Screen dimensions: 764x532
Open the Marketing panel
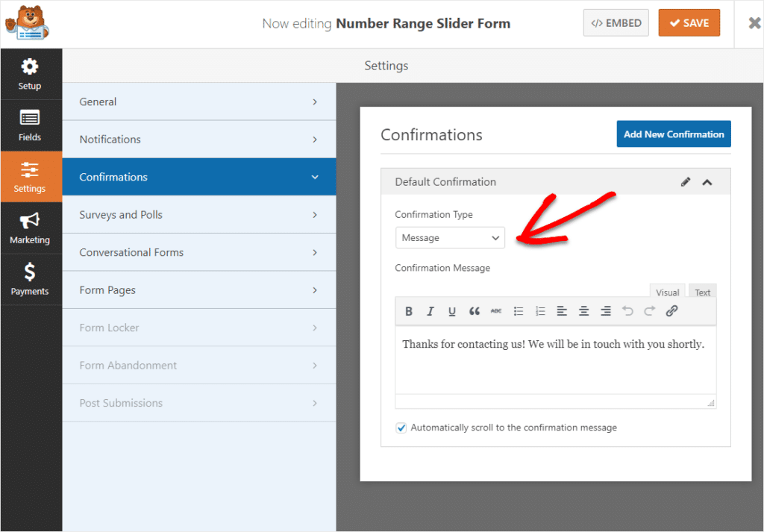tap(31, 228)
